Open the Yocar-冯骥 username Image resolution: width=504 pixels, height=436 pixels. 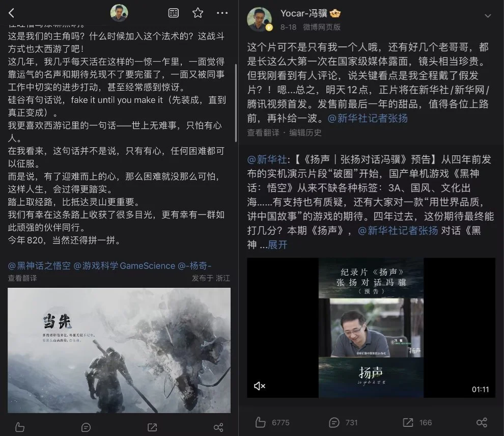(304, 13)
